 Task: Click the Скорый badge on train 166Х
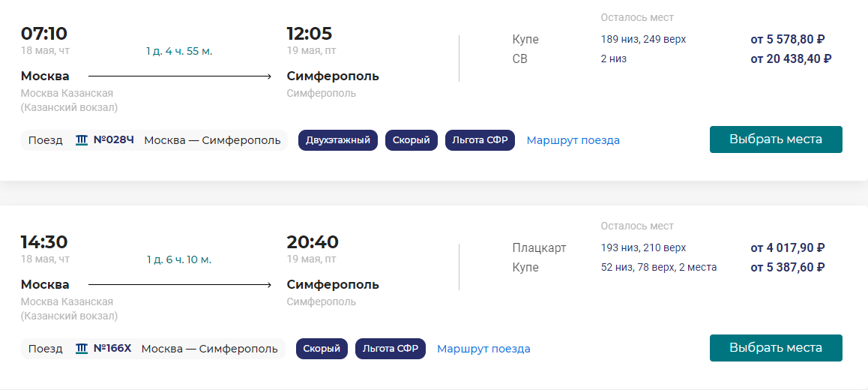point(322,349)
